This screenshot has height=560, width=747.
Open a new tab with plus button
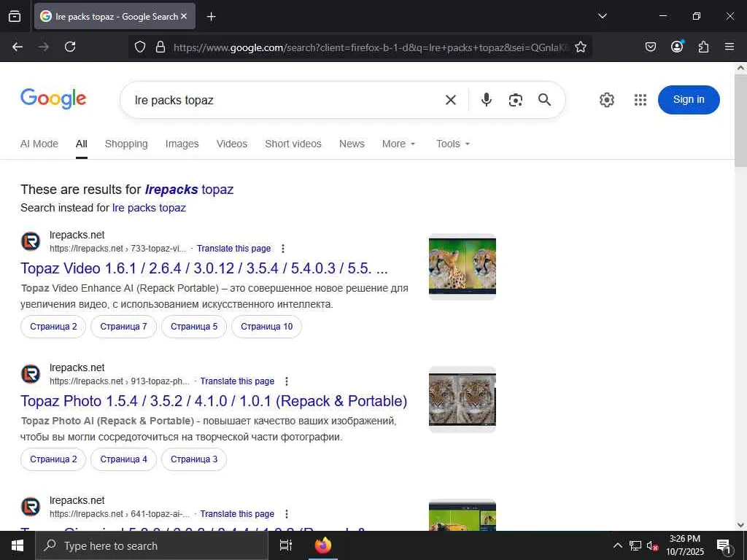211,17
